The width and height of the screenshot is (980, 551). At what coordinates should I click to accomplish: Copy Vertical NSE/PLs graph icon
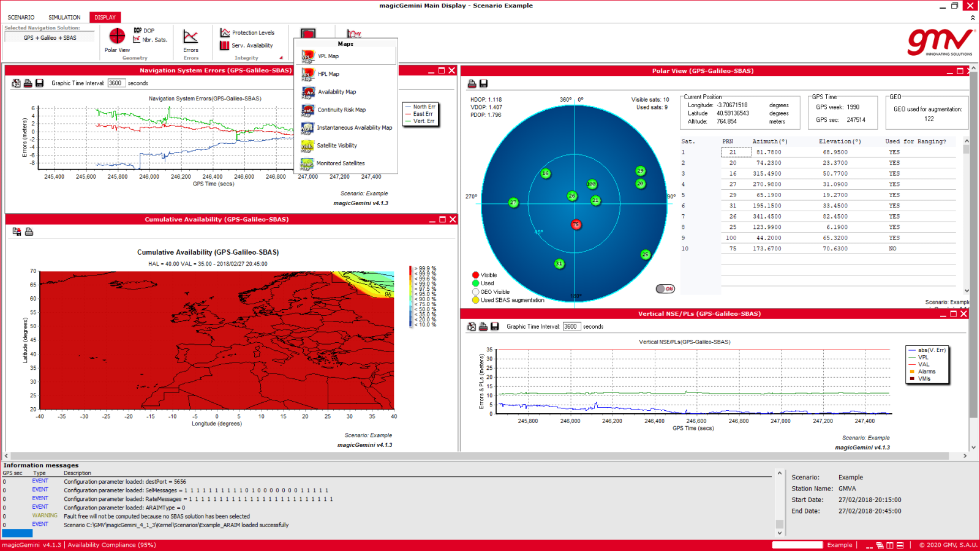[472, 326]
